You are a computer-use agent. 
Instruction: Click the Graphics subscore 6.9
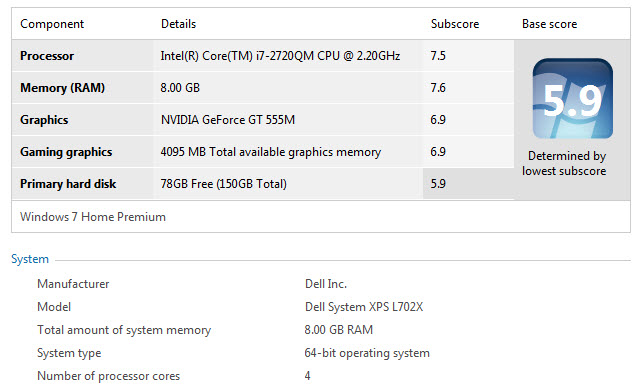(438, 120)
